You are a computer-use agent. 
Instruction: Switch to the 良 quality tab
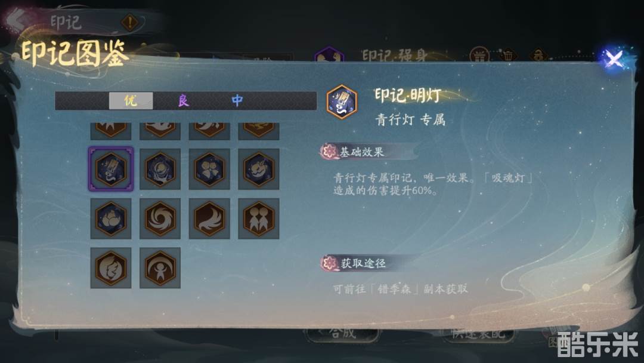[184, 101]
